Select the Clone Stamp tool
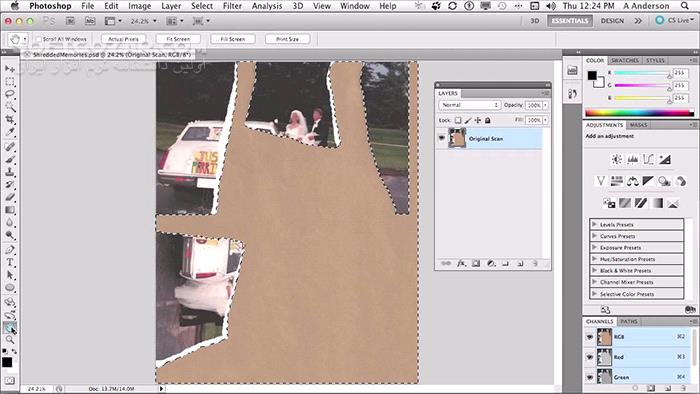700x394 pixels. tap(10, 172)
